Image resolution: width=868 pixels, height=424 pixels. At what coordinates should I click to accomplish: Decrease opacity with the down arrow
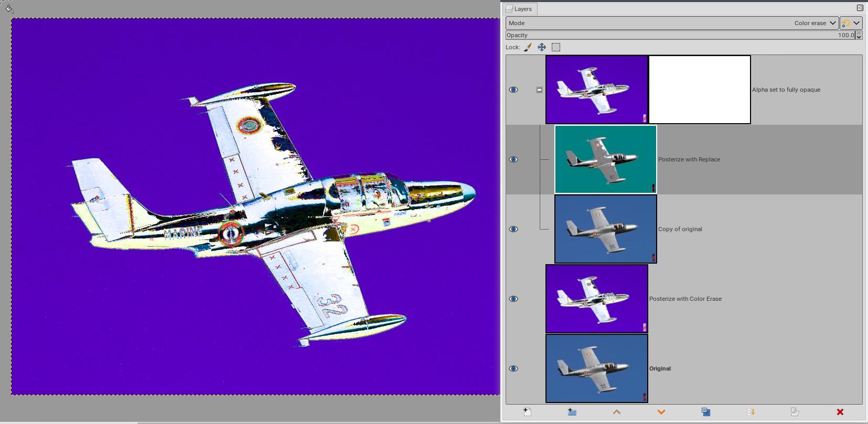[x=859, y=37]
